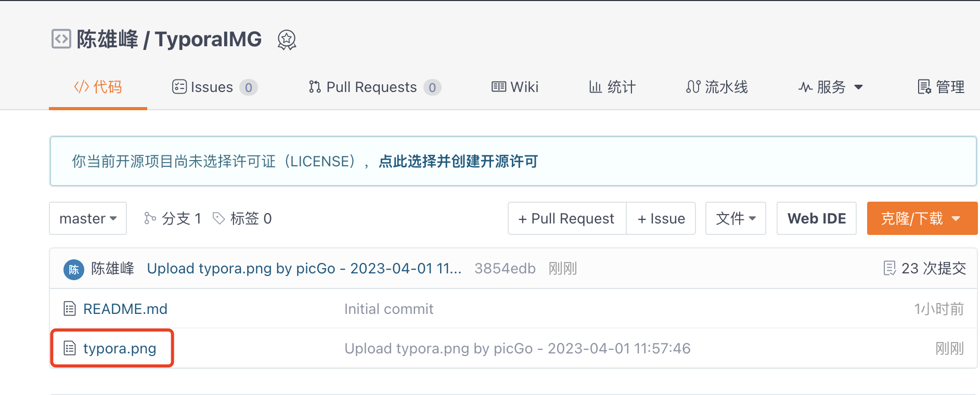Click the commit history icon beside 23 次提交
980x395 pixels.
point(889,268)
